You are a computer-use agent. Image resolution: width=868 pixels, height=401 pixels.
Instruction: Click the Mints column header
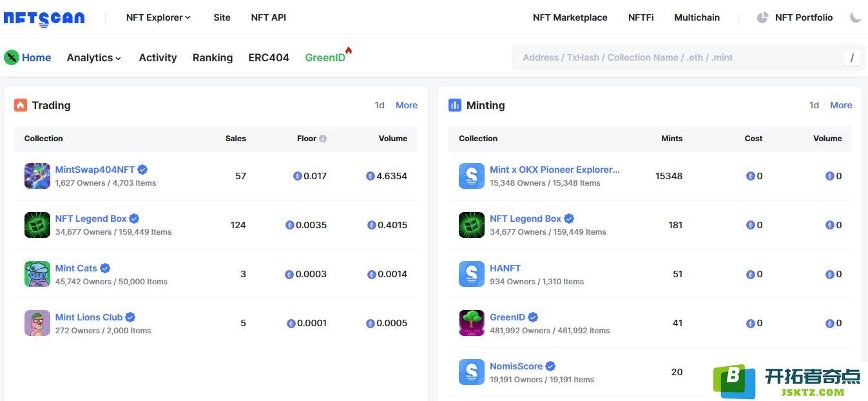click(671, 139)
